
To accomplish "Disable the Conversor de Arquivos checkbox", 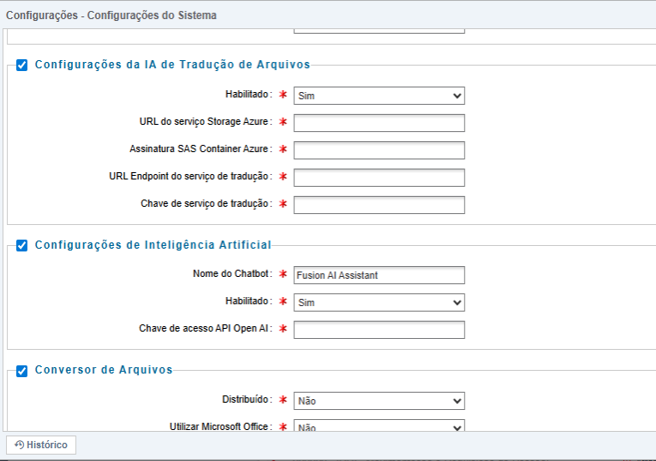I will coord(22,370).
